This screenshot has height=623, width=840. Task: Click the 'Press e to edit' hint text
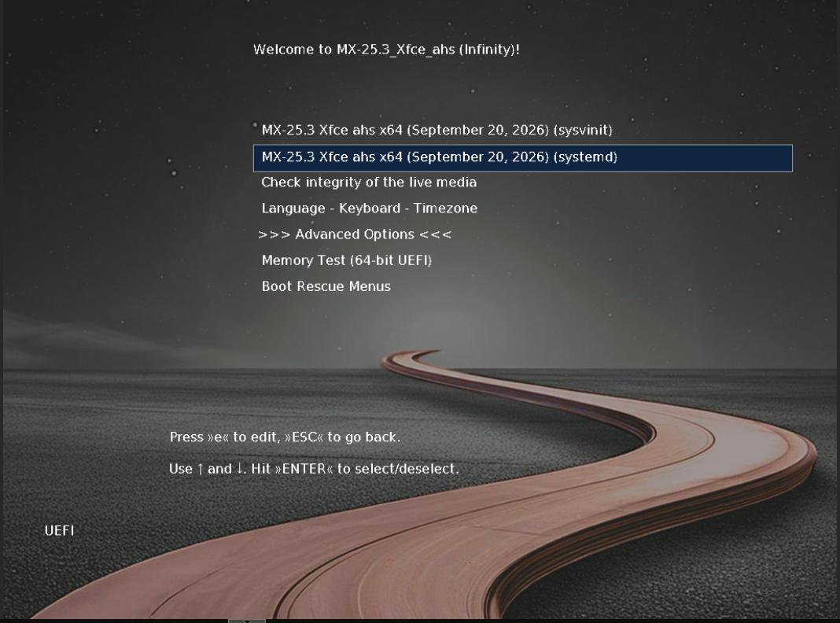285,437
